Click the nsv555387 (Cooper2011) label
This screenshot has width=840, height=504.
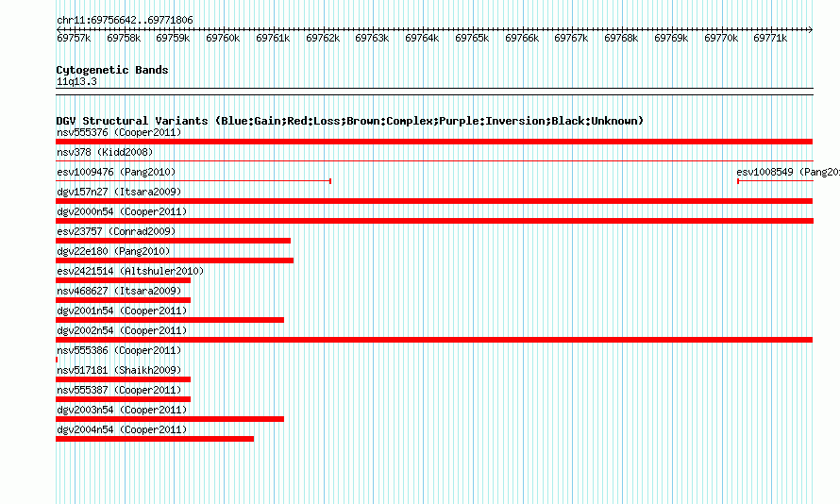pos(119,390)
